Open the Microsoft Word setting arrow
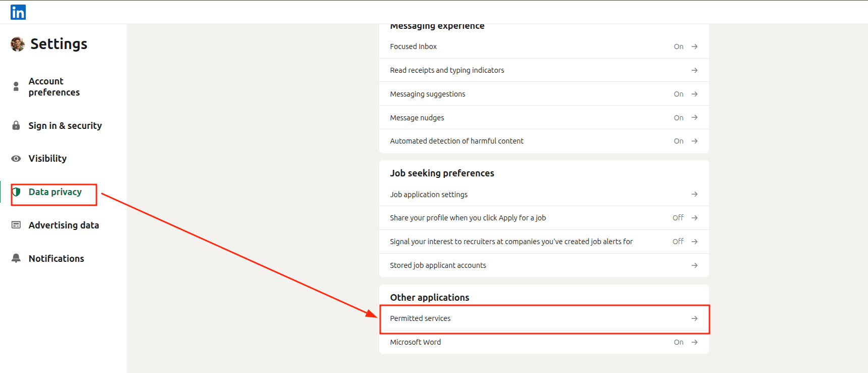 [x=694, y=342]
